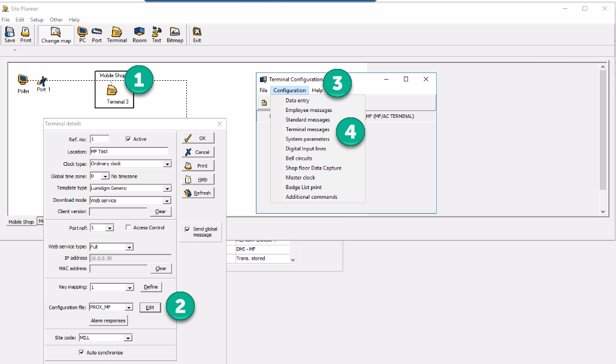The image size is (616, 364).
Task: Select the Text toolbar icon
Action: 156,35
